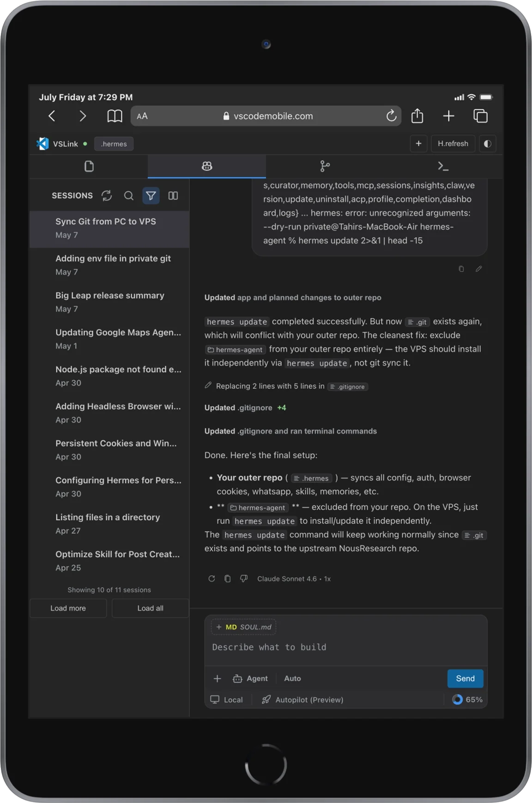Image resolution: width=532 pixels, height=803 pixels.
Task: Refresh the sessions list
Action: coord(107,195)
